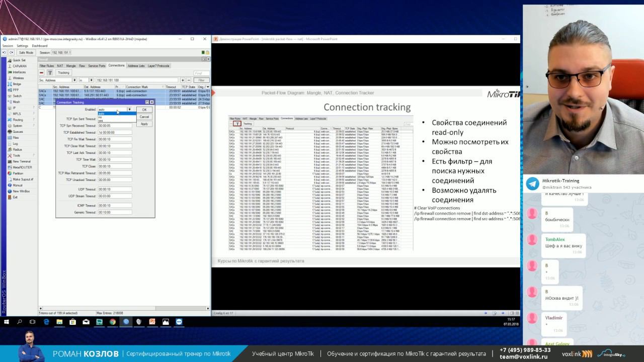Open New WinBox from sidebar
644x362 pixels.
click(x=20, y=191)
